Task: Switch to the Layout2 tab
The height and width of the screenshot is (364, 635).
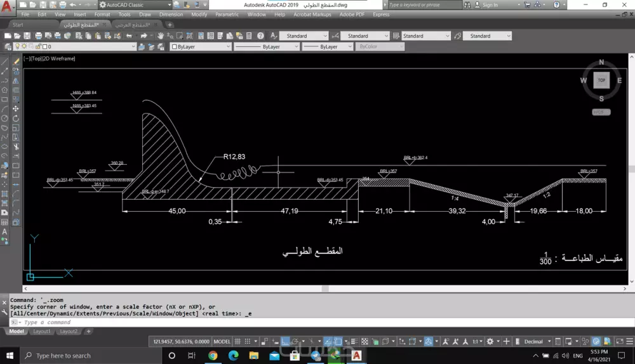Action: pyautogui.click(x=69, y=331)
